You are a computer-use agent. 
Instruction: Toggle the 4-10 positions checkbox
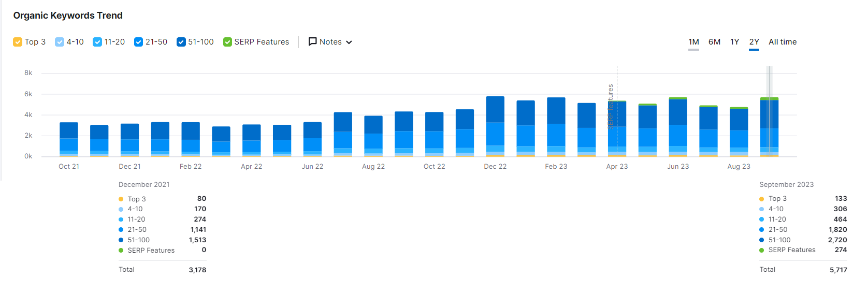60,42
